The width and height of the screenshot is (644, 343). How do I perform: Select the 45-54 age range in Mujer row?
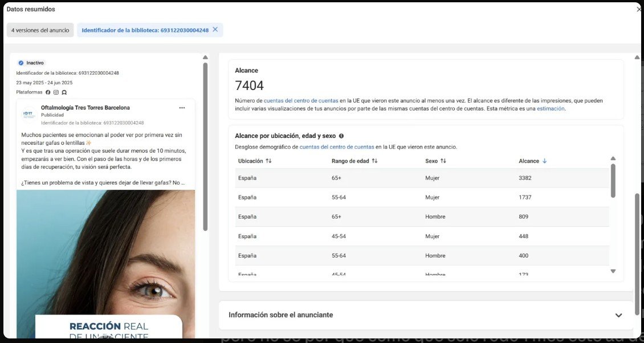[339, 236]
